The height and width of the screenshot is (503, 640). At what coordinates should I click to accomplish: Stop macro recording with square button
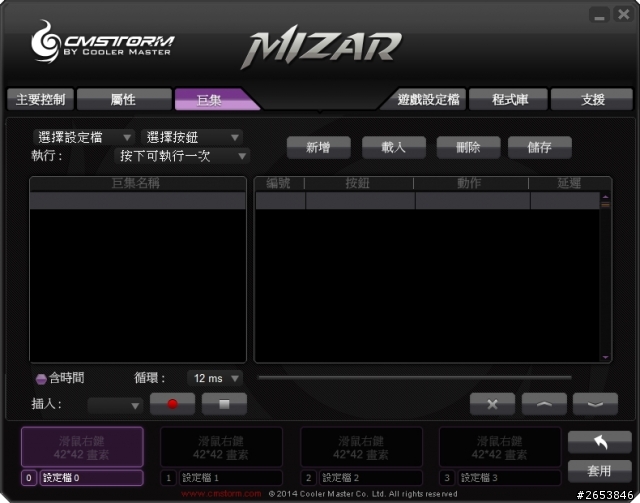tap(224, 404)
